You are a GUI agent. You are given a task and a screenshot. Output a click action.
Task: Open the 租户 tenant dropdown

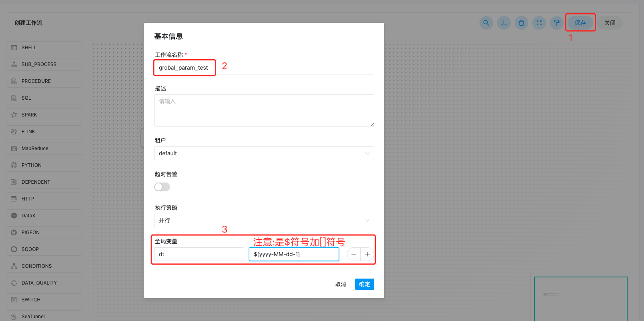click(264, 153)
